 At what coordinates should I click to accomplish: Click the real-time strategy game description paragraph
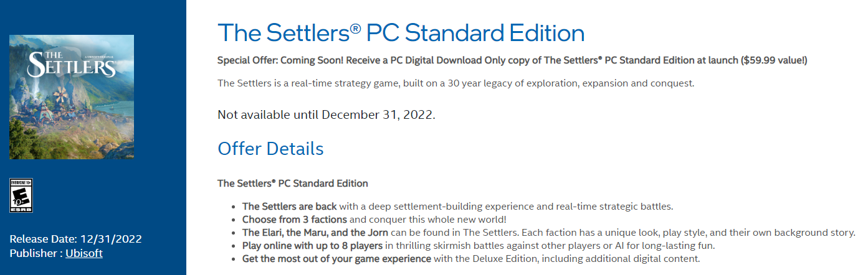455,83
